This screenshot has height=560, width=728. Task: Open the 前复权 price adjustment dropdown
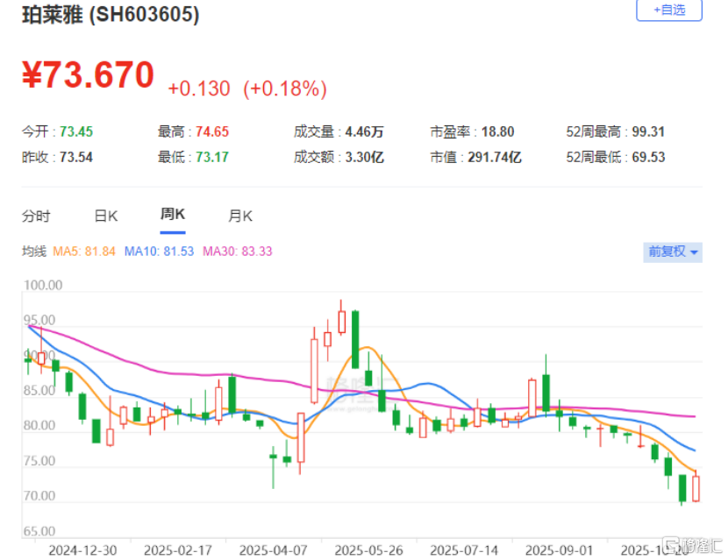(x=673, y=252)
